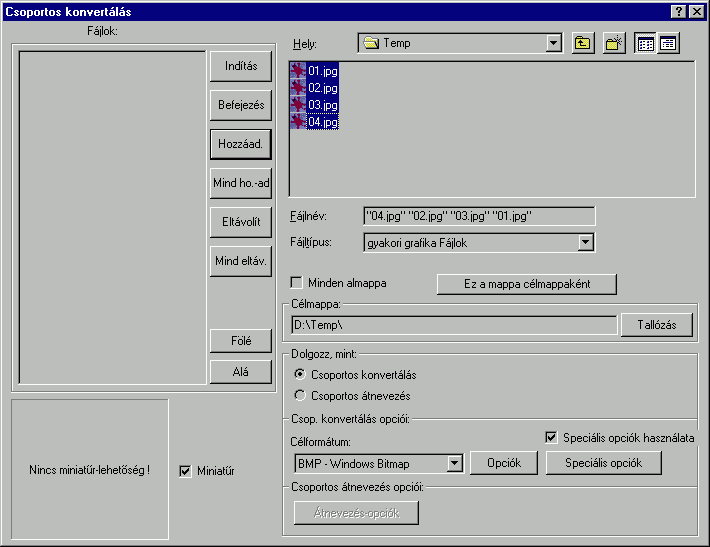Click the Indítás button
Screen dimensions: 710x547
[241, 66]
